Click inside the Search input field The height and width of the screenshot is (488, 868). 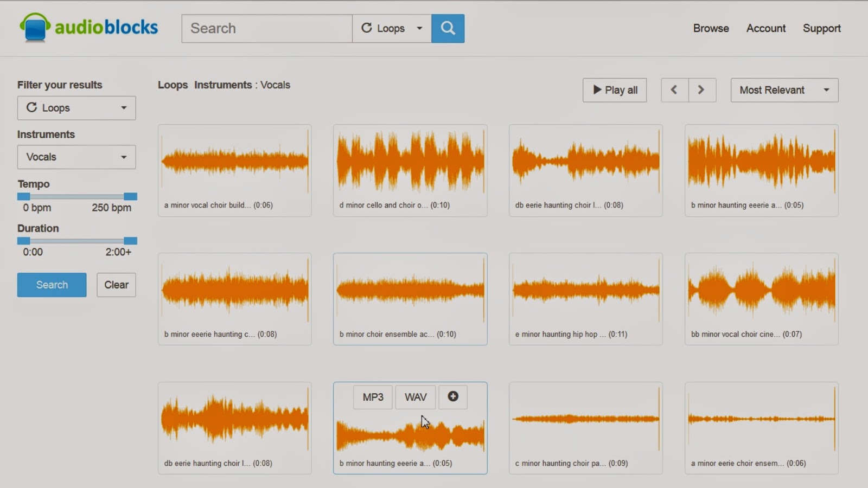coord(267,28)
